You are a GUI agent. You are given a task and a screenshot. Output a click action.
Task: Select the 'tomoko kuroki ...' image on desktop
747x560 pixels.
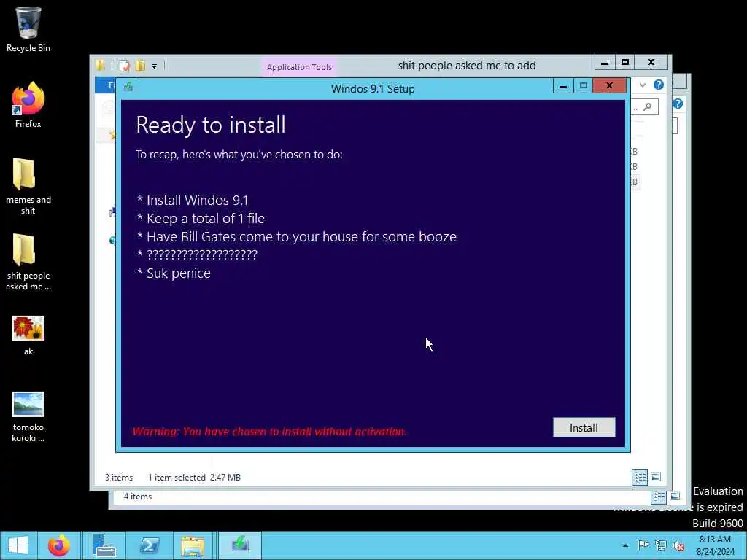point(28,416)
